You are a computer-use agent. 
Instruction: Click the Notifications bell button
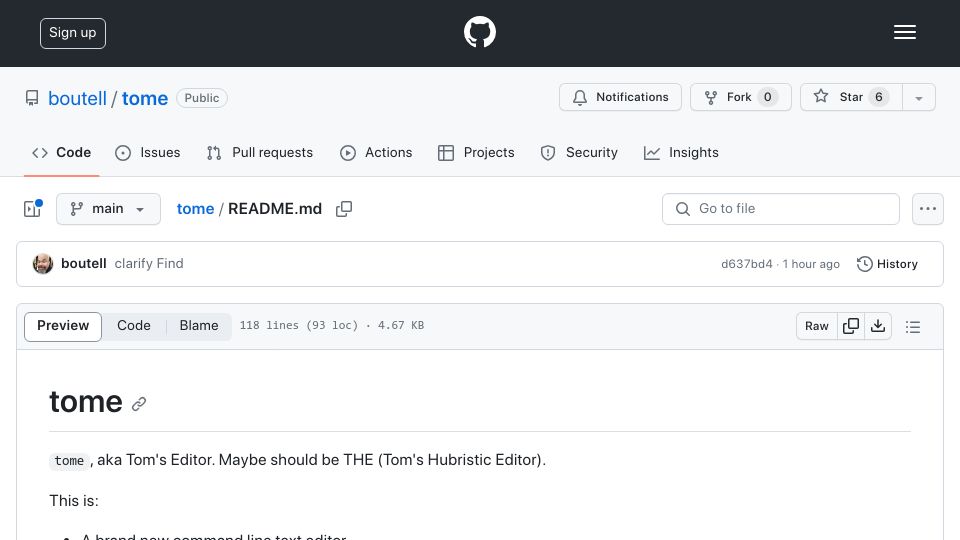[x=620, y=97]
